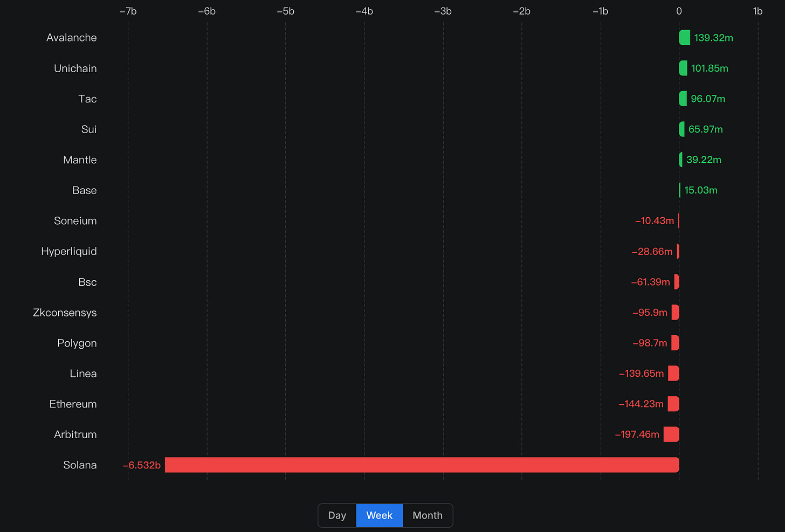Click the red Polygon bar
The width and height of the screenshot is (785, 532).
pyautogui.click(x=676, y=343)
